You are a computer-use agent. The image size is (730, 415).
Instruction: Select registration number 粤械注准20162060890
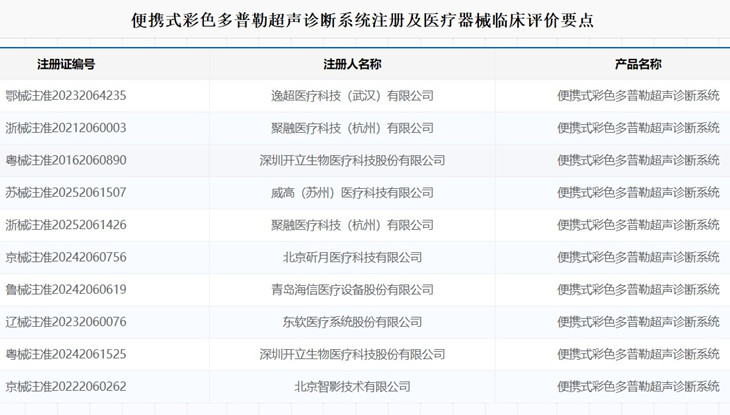coord(66,160)
